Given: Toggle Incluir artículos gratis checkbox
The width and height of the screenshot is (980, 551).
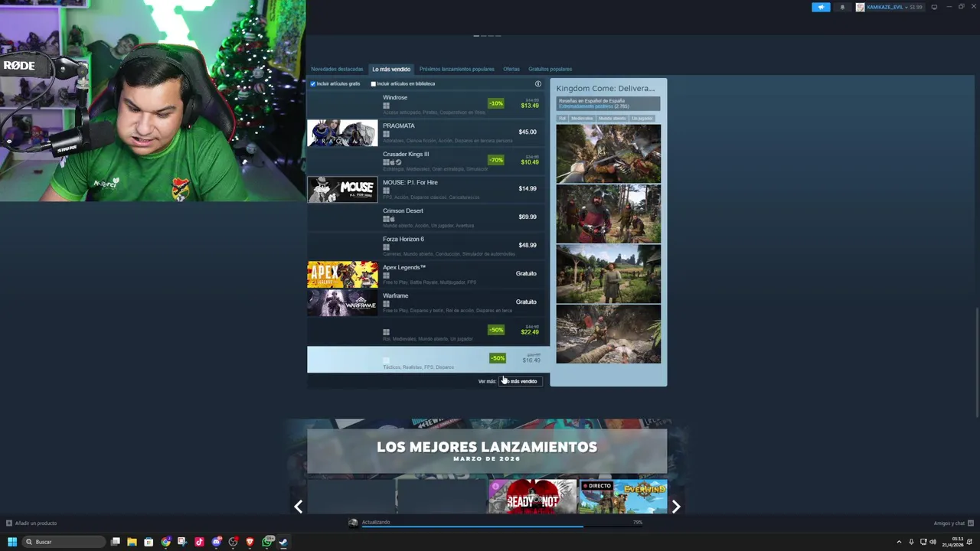Looking at the screenshot, I should pos(312,84).
